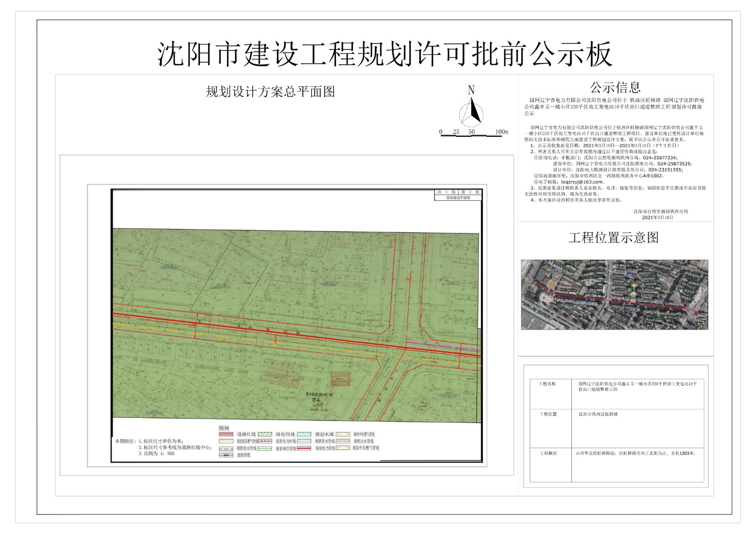This screenshot has width=756, height=534.
Task: Select the 废除管线 legend symbol
Action: (225, 454)
